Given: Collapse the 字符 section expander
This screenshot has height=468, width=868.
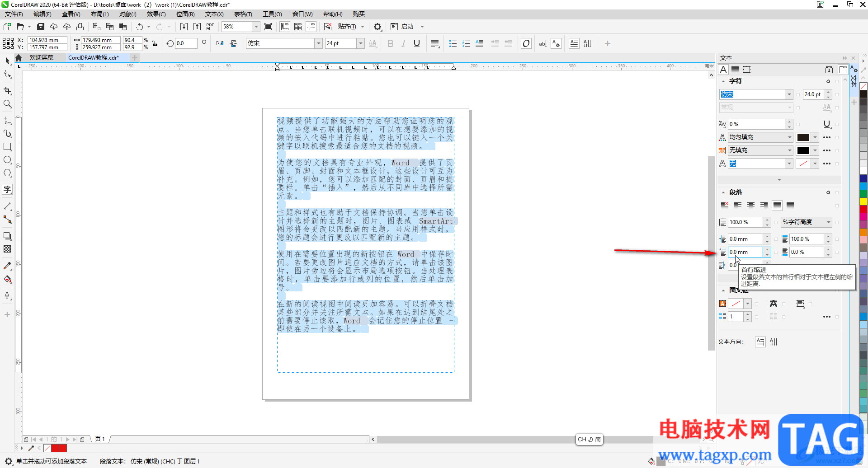Looking at the screenshot, I should point(723,81).
